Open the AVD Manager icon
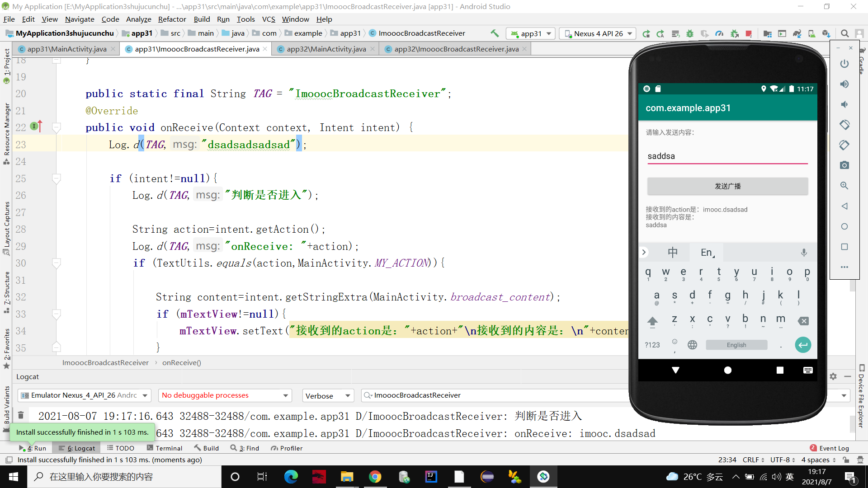 [812, 33]
